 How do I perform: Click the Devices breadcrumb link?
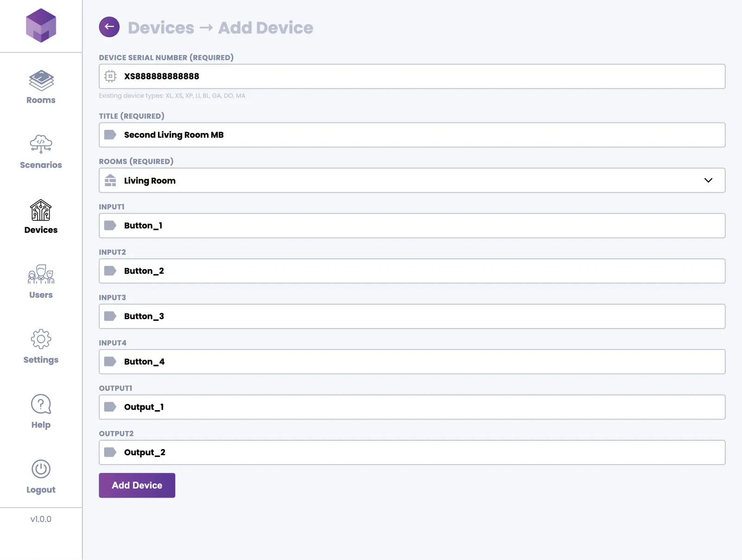[x=161, y=28]
